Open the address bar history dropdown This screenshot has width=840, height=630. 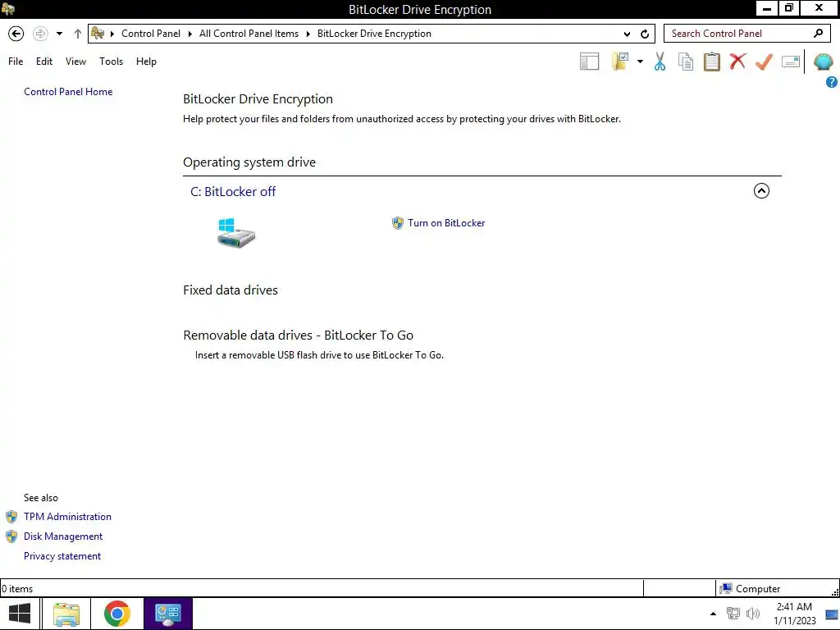tap(627, 34)
